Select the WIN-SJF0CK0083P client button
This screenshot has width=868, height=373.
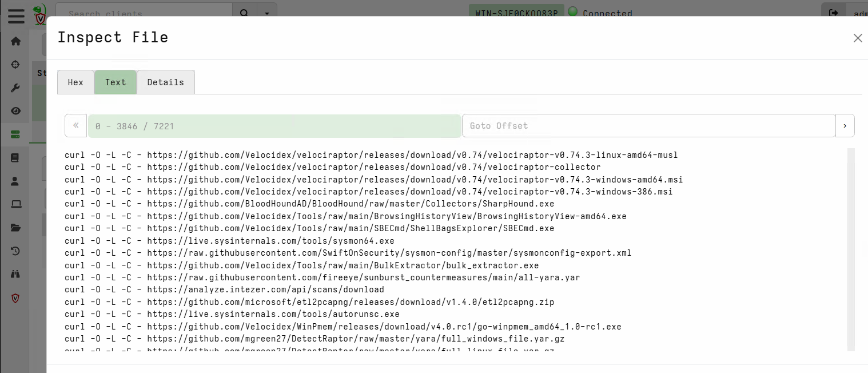515,11
